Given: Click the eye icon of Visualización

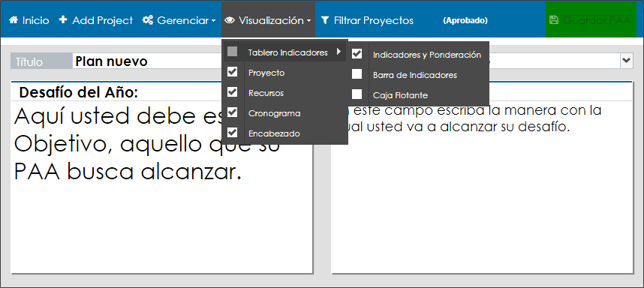Looking at the screenshot, I should pos(229,20).
